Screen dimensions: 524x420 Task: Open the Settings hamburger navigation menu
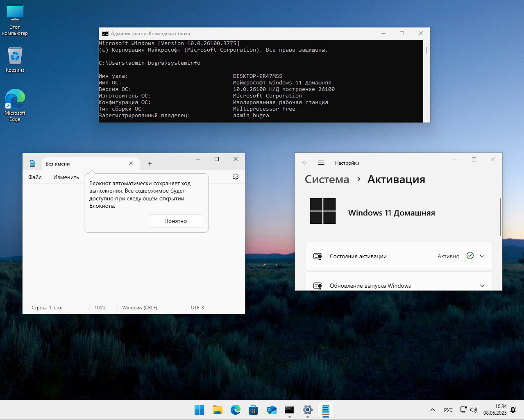point(321,163)
